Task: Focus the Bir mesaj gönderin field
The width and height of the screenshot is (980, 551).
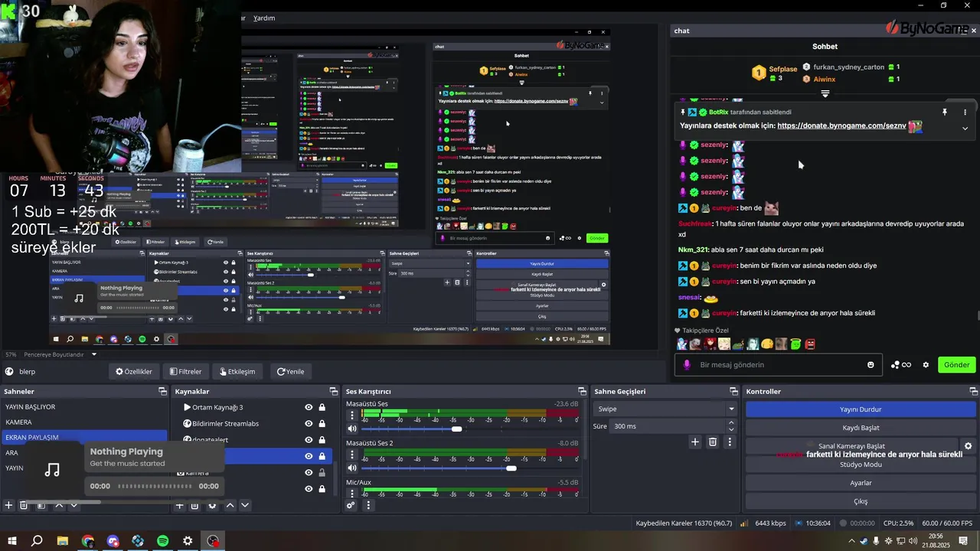Action: coord(777,365)
